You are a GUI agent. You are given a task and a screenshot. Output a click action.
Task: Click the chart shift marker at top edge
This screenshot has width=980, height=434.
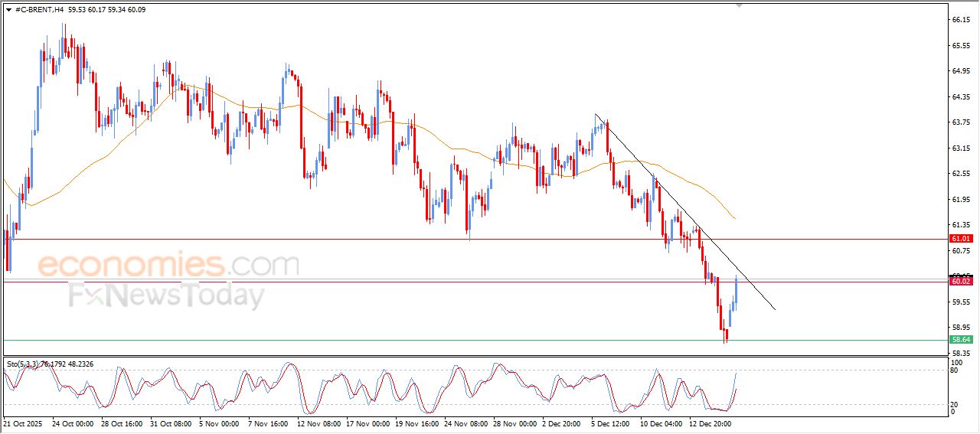(x=739, y=5)
